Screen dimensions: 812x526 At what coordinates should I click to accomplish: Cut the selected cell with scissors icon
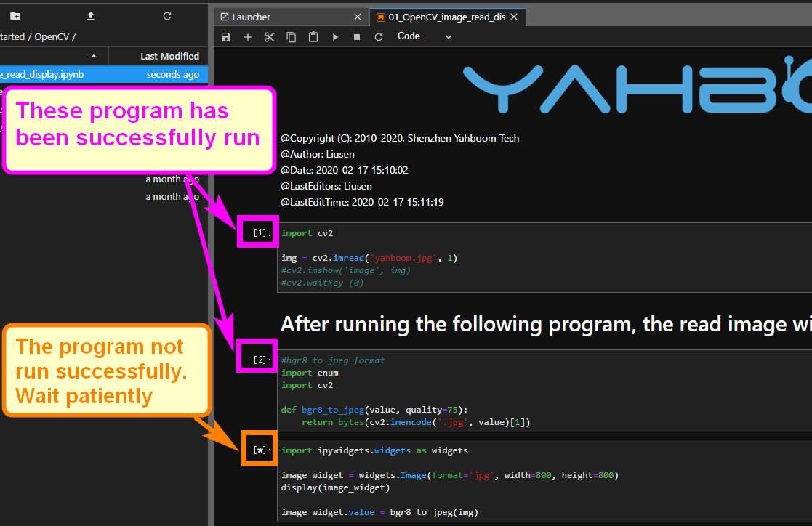point(270,37)
